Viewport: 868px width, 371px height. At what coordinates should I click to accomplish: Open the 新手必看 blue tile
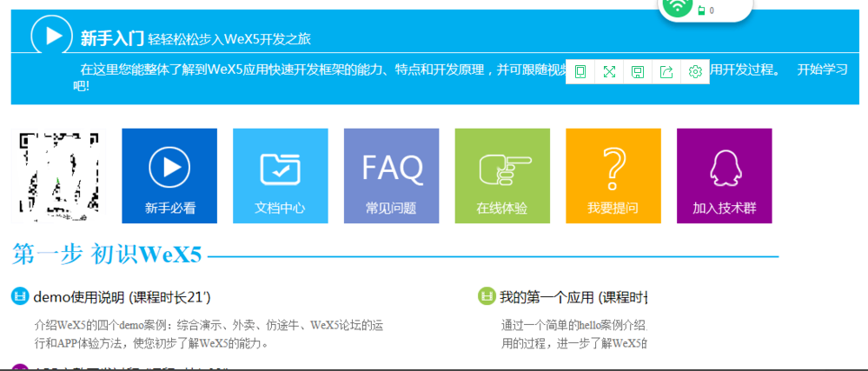169,176
